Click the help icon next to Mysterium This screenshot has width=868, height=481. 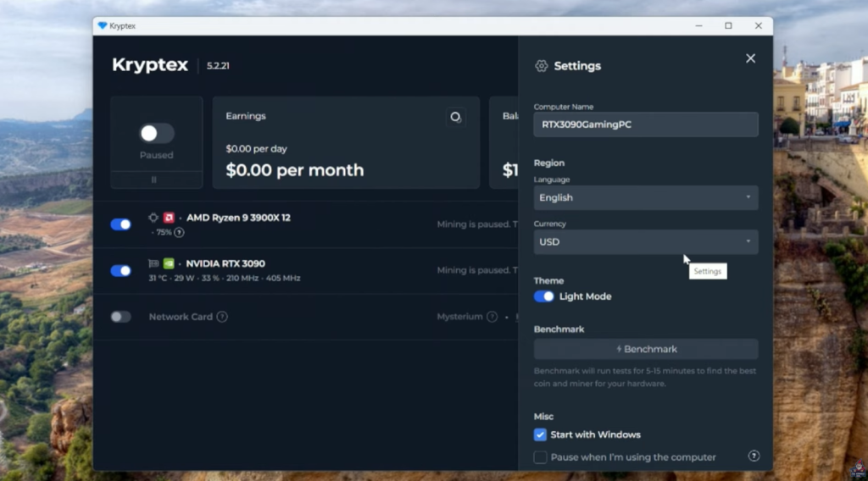point(491,317)
